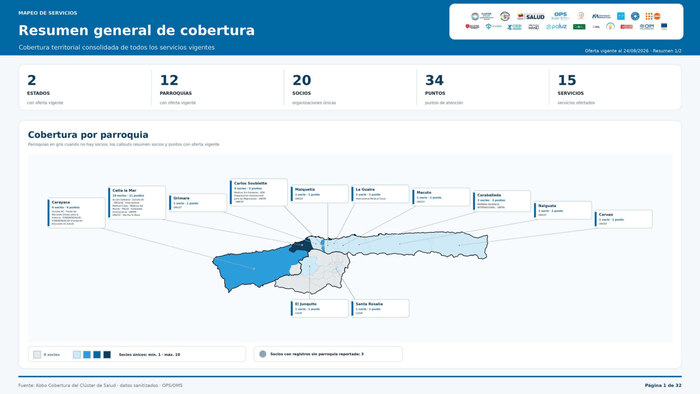The width and height of the screenshot is (700, 394).
Task: Click the Carlos Soublette callout
Action: click(x=258, y=192)
